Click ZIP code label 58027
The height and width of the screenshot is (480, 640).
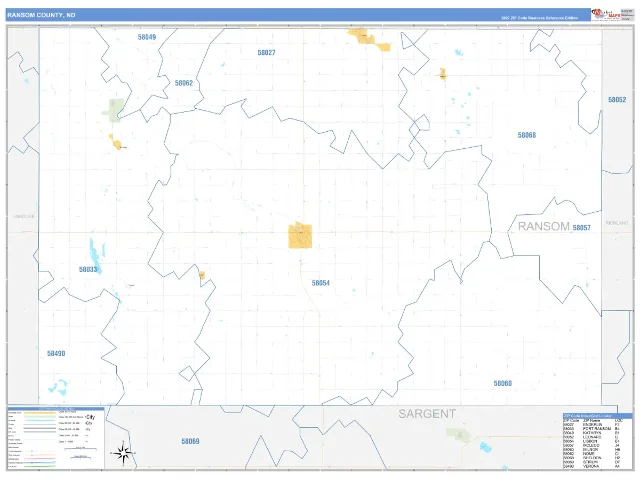click(267, 53)
